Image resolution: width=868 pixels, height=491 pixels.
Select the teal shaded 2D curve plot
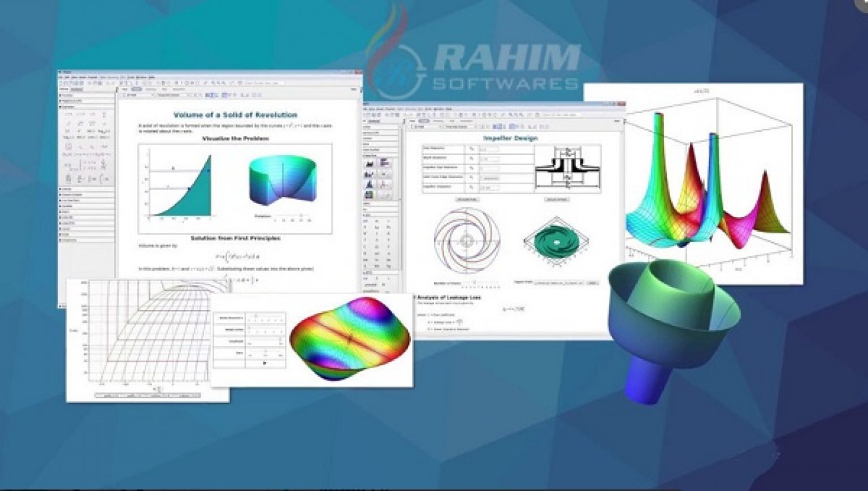point(180,186)
